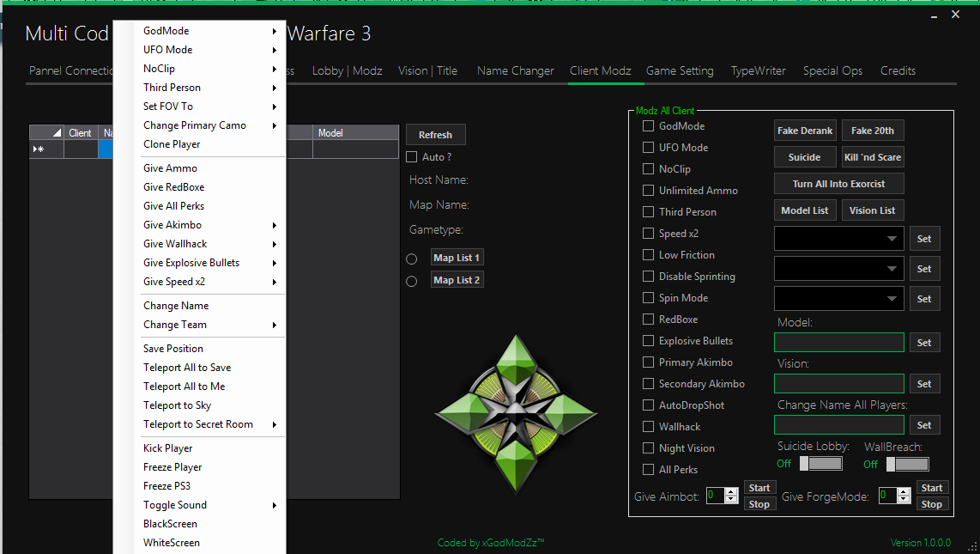Select Give Ammo menu entry

(209, 168)
